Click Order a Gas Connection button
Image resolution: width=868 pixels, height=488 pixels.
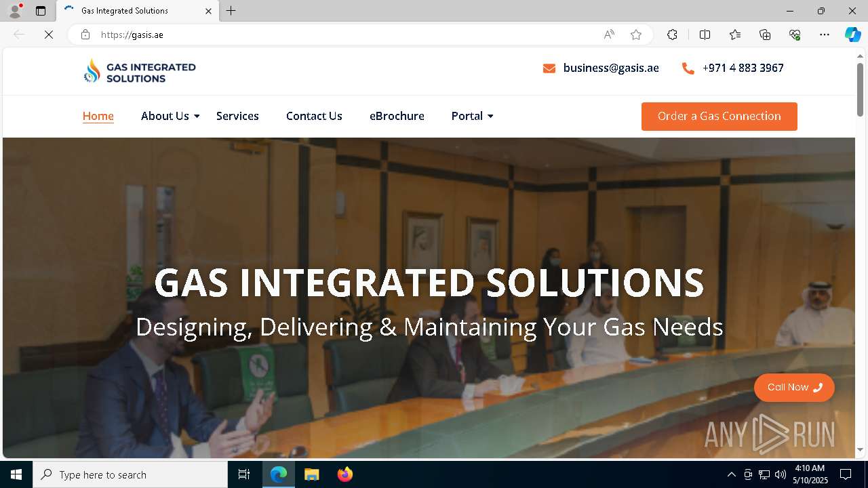click(719, 116)
